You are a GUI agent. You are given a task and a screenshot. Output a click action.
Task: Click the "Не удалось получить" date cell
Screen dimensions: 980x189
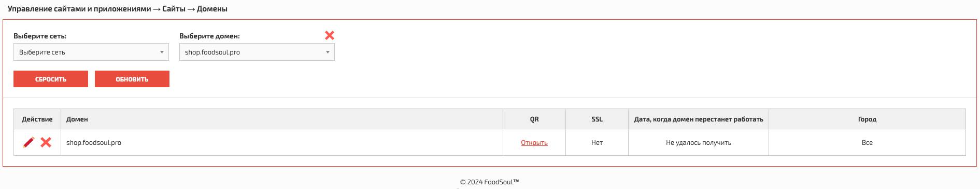[x=699, y=142]
